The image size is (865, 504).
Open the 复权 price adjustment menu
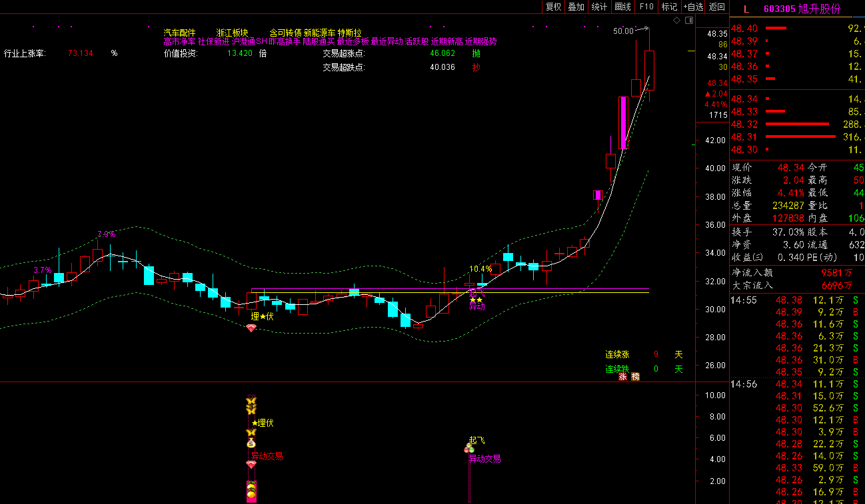coord(553,7)
